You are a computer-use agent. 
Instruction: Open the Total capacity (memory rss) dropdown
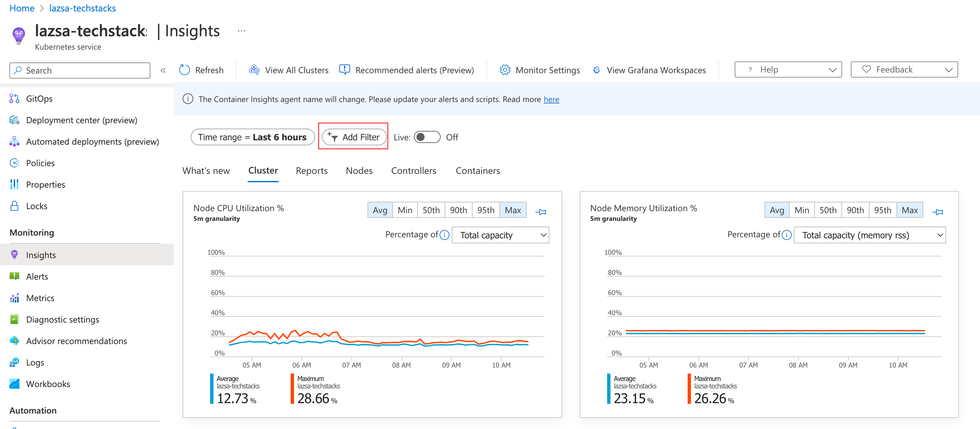[x=870, y=235]
